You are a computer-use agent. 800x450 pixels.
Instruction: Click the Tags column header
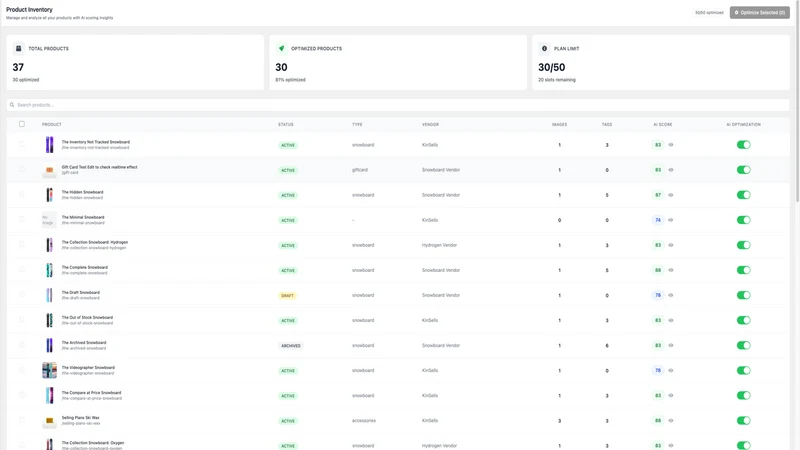click(x=607, y=124)
